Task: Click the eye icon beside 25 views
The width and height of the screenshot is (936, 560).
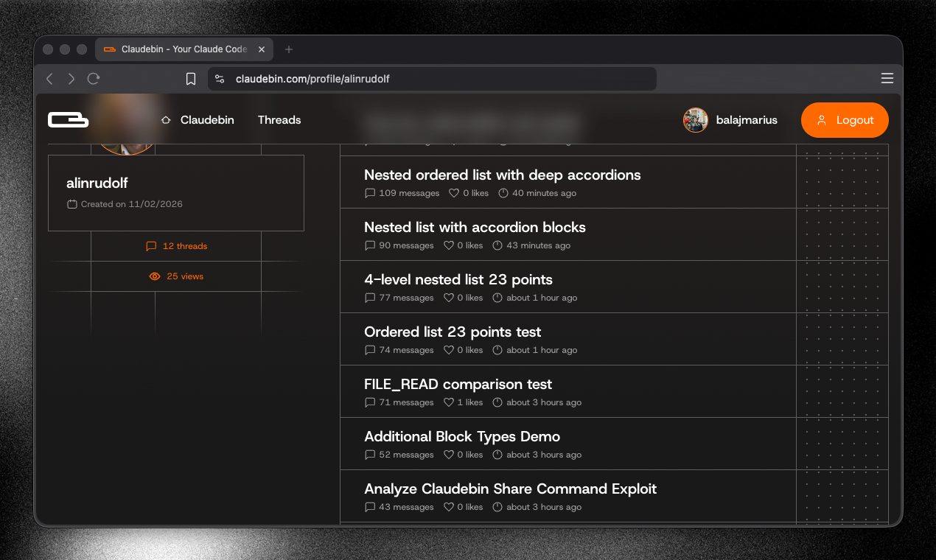Action: (x=154, y=276)
